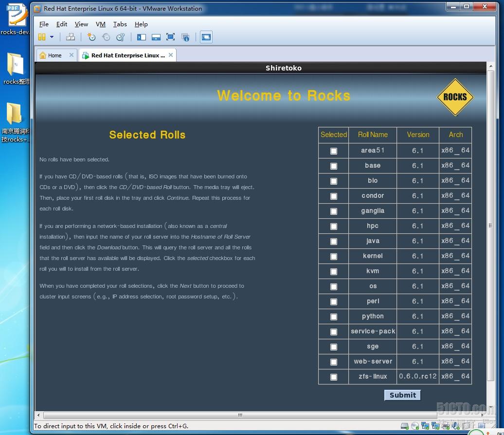Open the View menu

81,24
